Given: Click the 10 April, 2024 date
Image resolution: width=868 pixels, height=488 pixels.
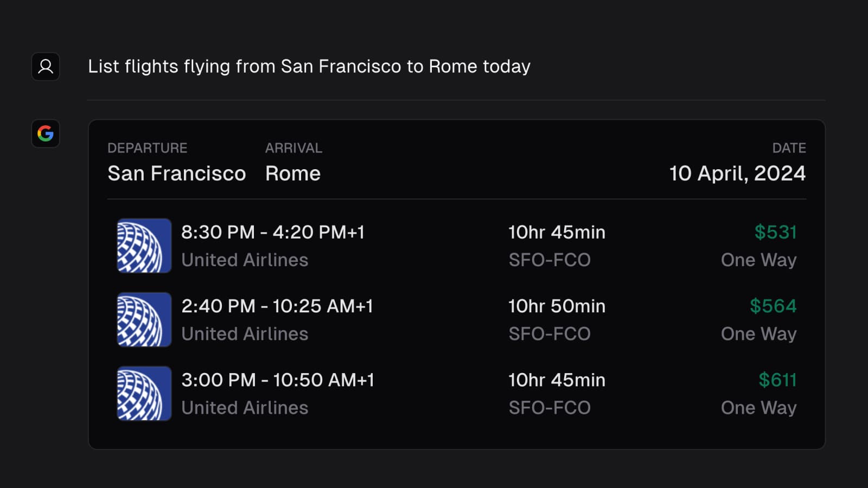Looking at the screenshot, I should coord(737,174).
